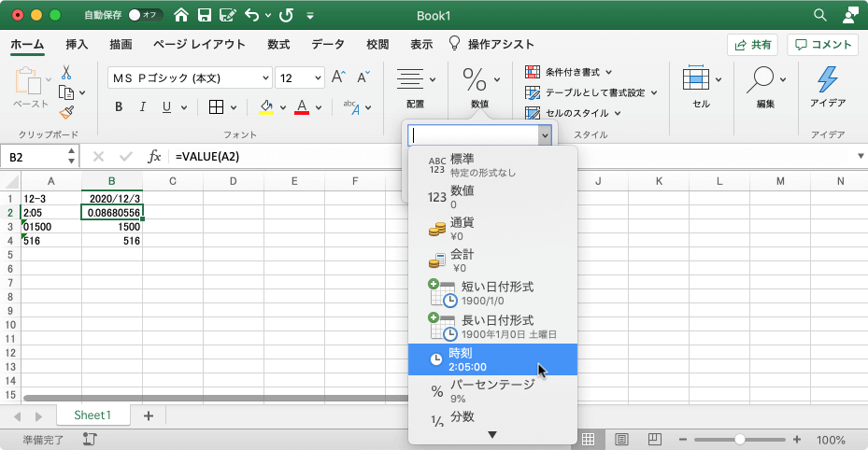Increase font size with large A icon
The image size is (868, 450).
[x=338, y=77]
